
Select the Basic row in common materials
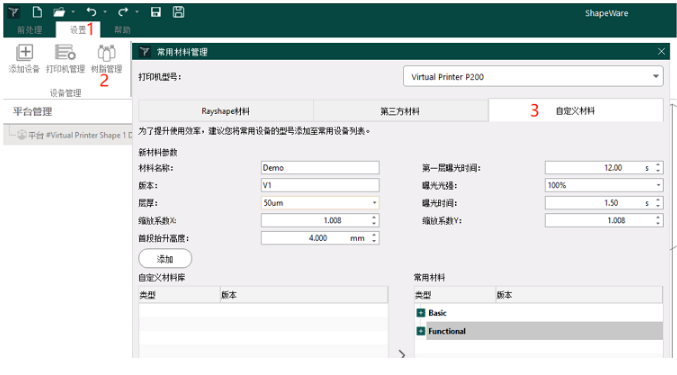544,313
